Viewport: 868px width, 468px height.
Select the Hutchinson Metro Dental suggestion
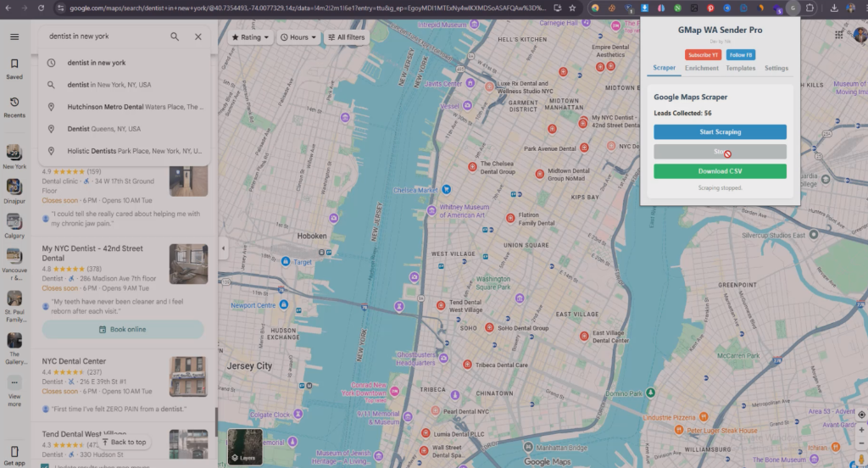(x=125, y=107)
